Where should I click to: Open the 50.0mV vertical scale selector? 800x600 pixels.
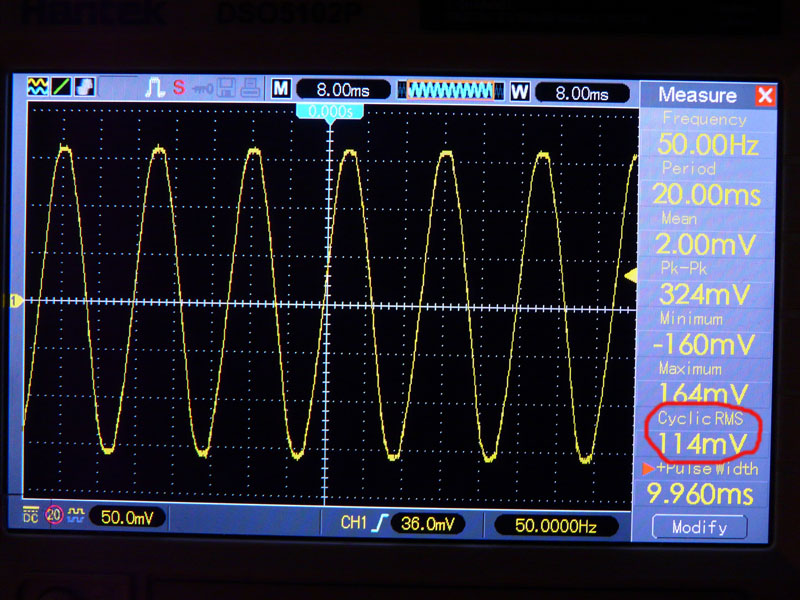click(x=126, y=517)
